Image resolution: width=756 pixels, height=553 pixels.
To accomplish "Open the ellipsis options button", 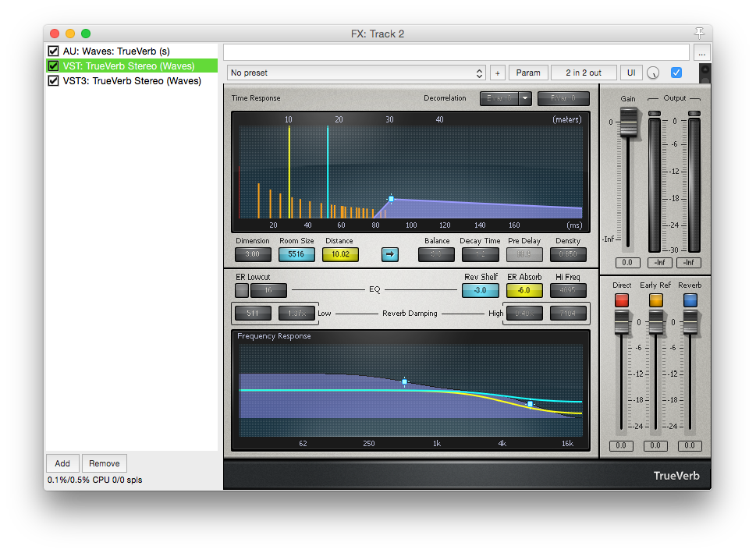I will pos(702,52).
